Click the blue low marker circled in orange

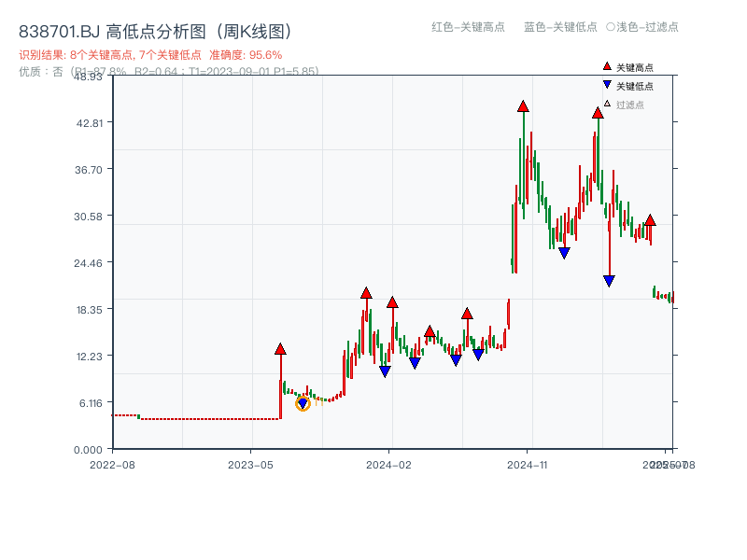[303, 404]
